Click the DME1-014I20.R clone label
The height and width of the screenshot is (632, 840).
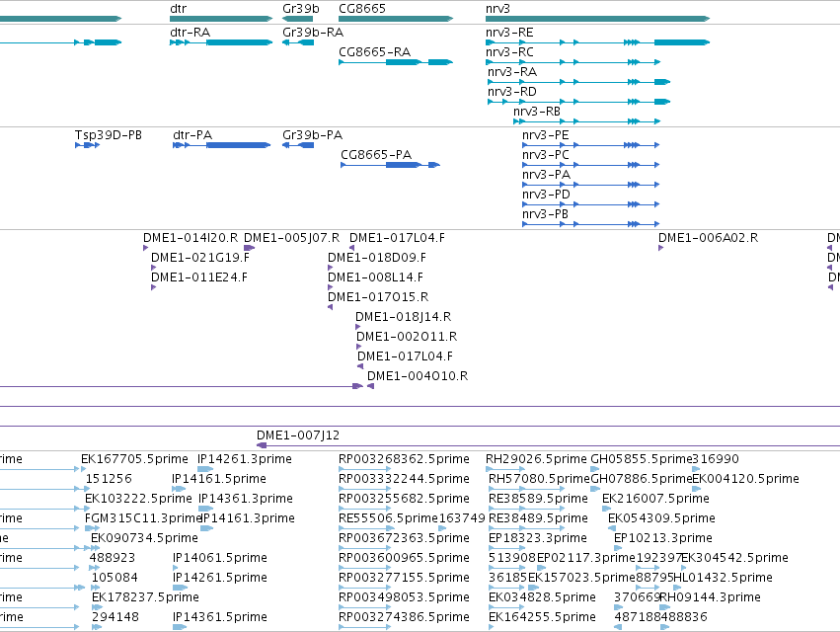191,238
